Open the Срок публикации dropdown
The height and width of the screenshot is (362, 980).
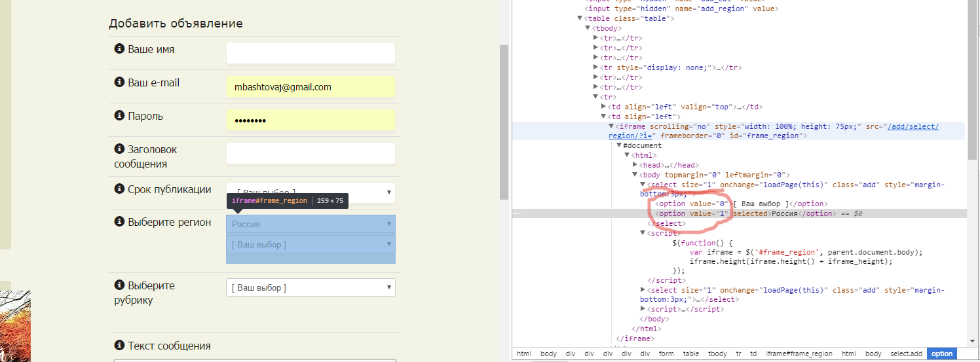coord(311,192)
